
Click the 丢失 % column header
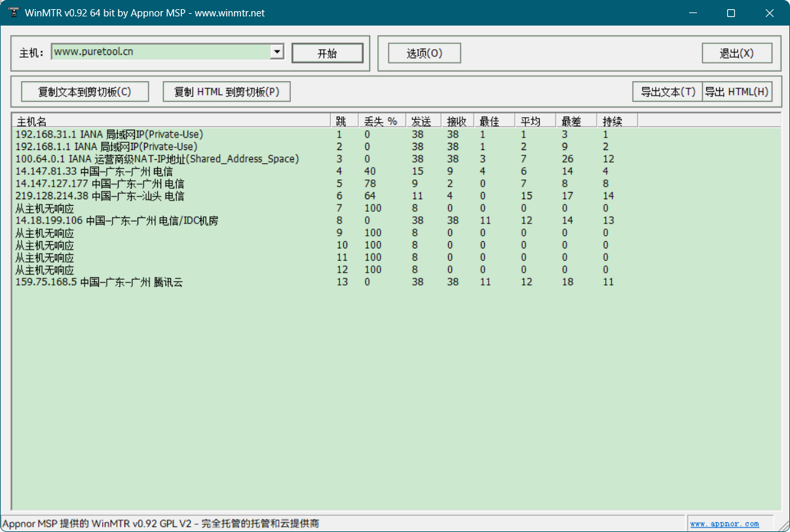pos(380,121)
